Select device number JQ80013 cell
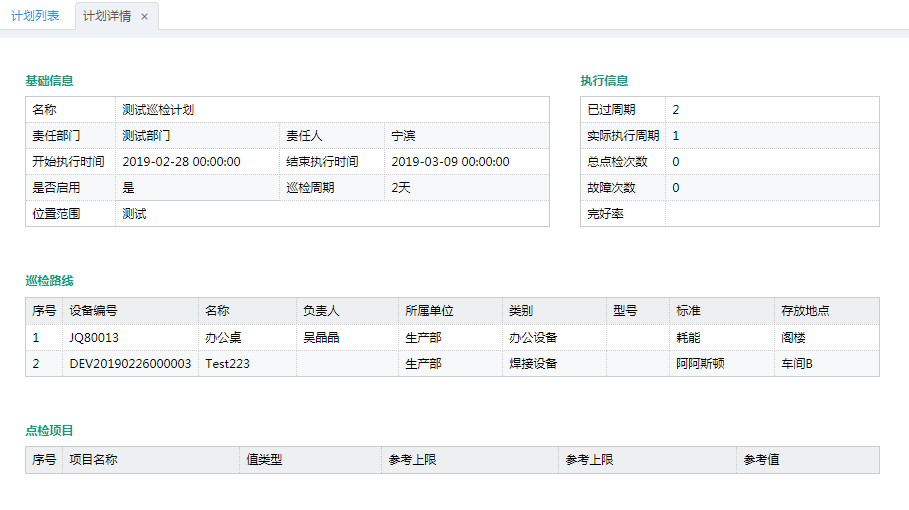This screenshot has height=510, width=909. click(130, 337)
